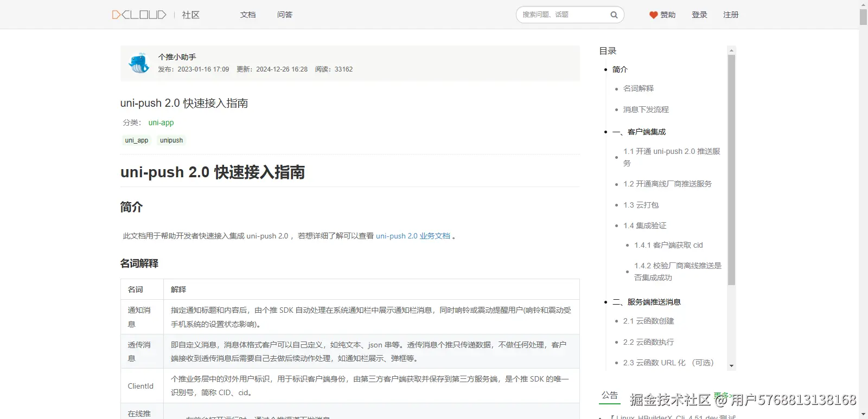Click the 透传消息 table cell
The width and height of the screenshot is (868, 419).
tap(142, 351)
